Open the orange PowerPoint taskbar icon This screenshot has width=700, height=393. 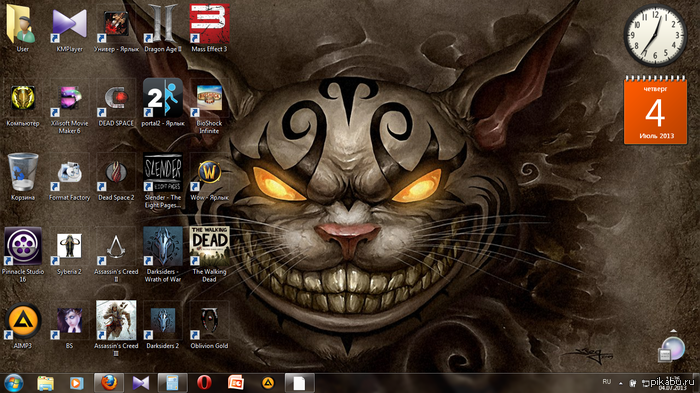point(236,383)
